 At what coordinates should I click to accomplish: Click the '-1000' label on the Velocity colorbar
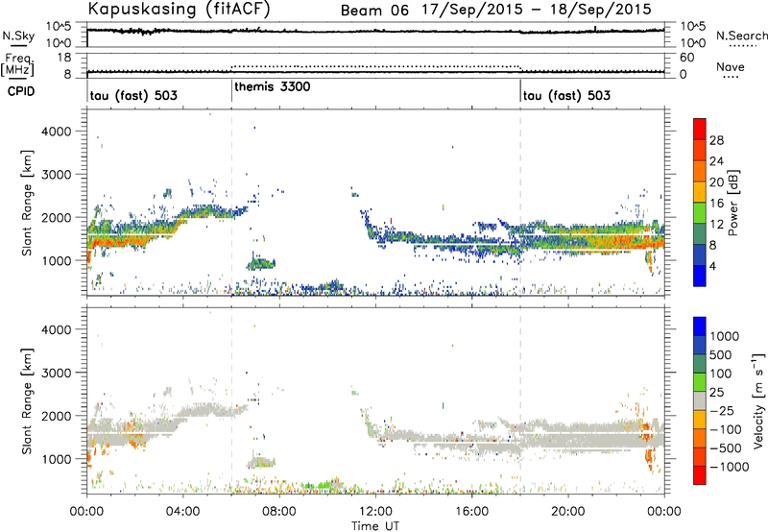(730, 467)
